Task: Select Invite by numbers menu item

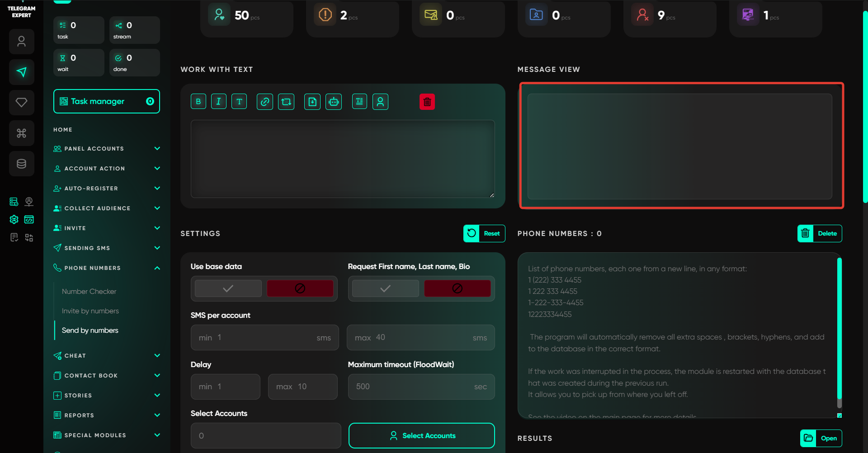Action: point(90,311)
